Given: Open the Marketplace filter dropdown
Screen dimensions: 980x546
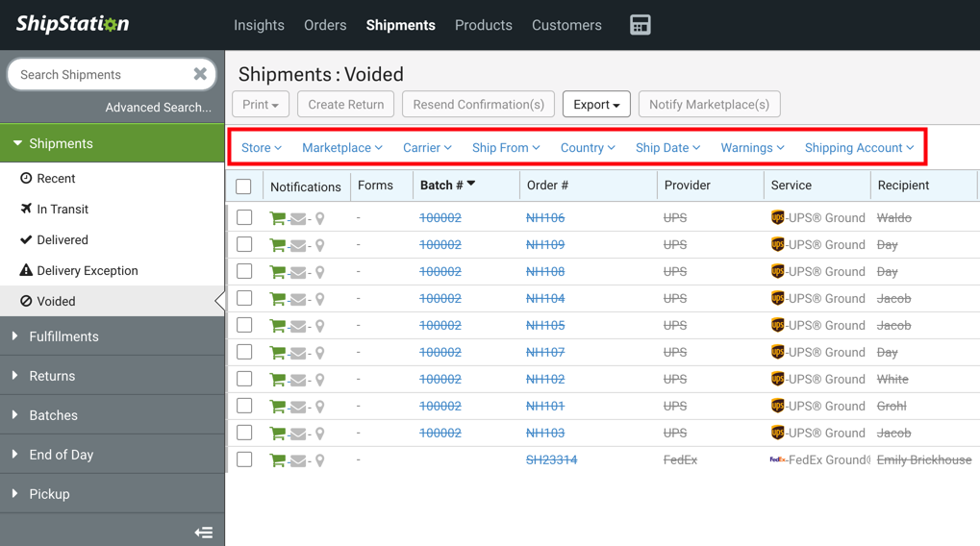Looking at the screenshot, I should point(341,148).
